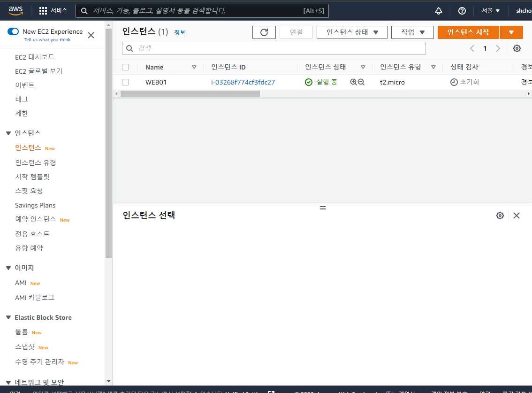
Task: Open 제한 in sidebar
Action: pyautogui.click(x=22, y=114)
